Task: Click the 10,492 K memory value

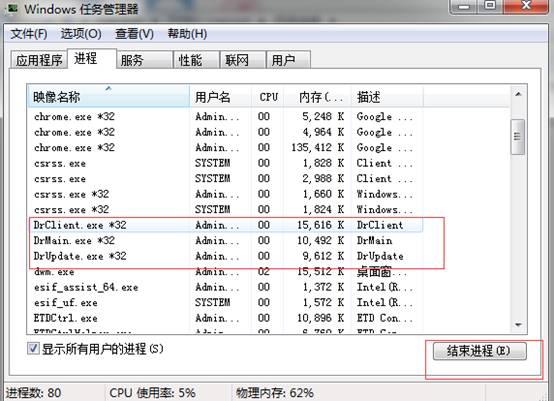Action: click(320, 241)
